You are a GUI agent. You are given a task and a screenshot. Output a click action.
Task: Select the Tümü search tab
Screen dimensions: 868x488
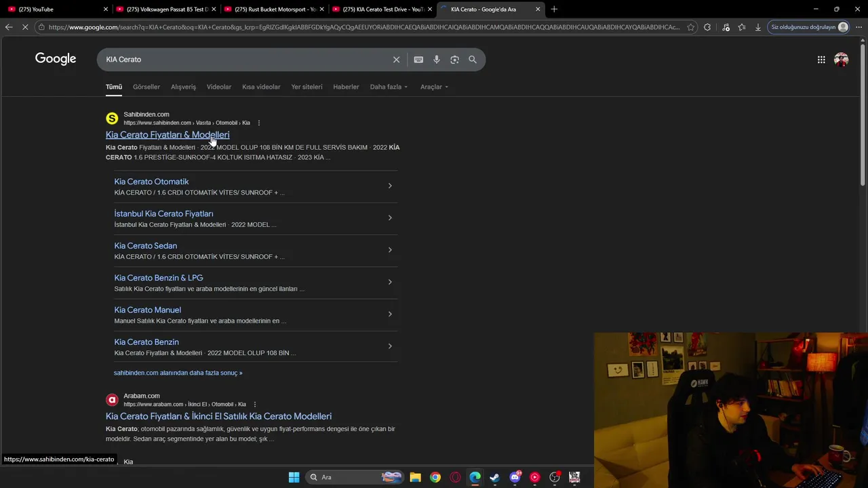click(x=114, y=87)
